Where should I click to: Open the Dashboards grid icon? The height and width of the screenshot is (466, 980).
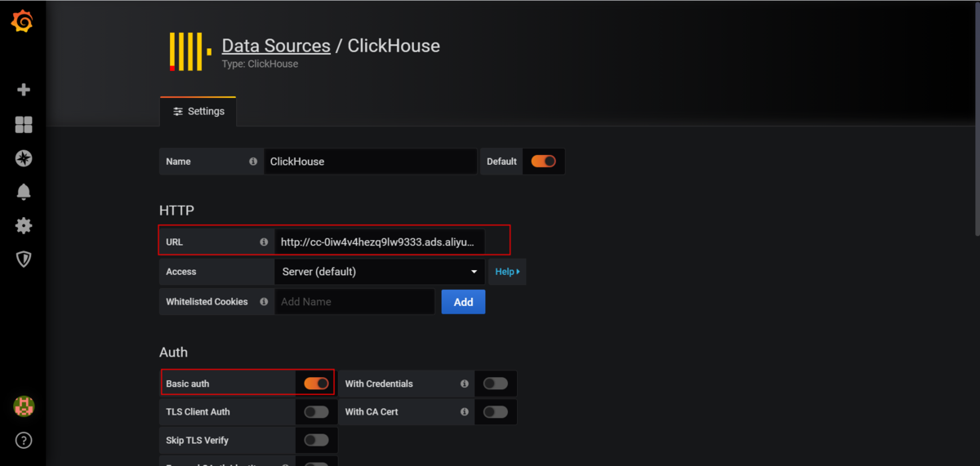click(x=24, y=124)
